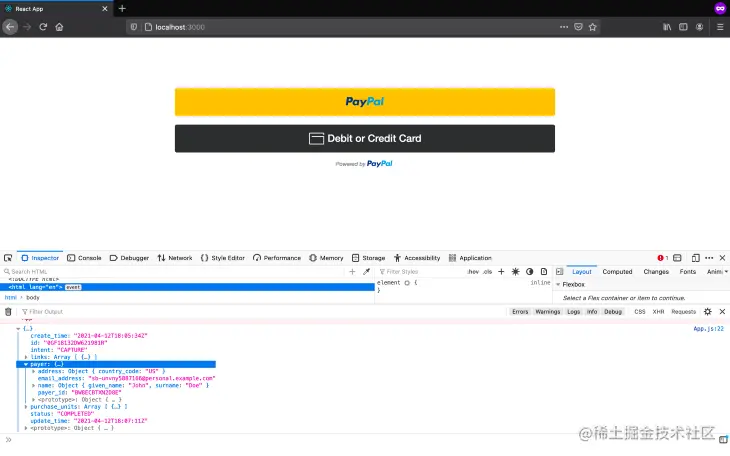
Task: Open console settings gear icon
Action: point(708,312)
